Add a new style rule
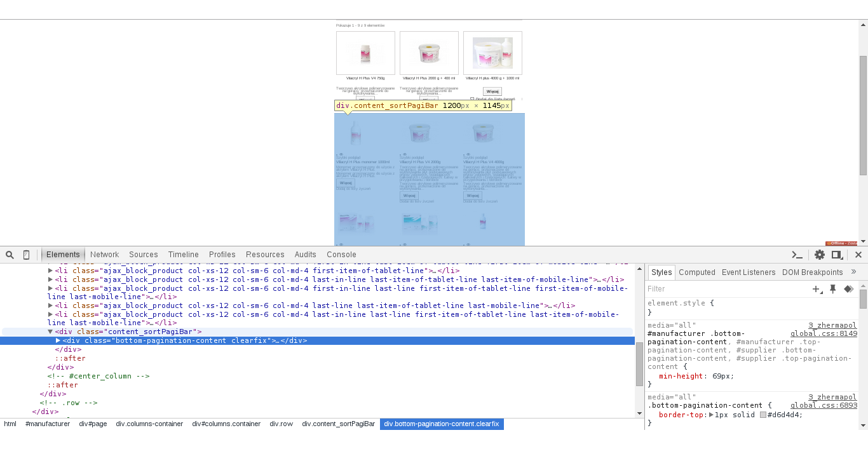The image size is (868, 449). pos(817,289)
